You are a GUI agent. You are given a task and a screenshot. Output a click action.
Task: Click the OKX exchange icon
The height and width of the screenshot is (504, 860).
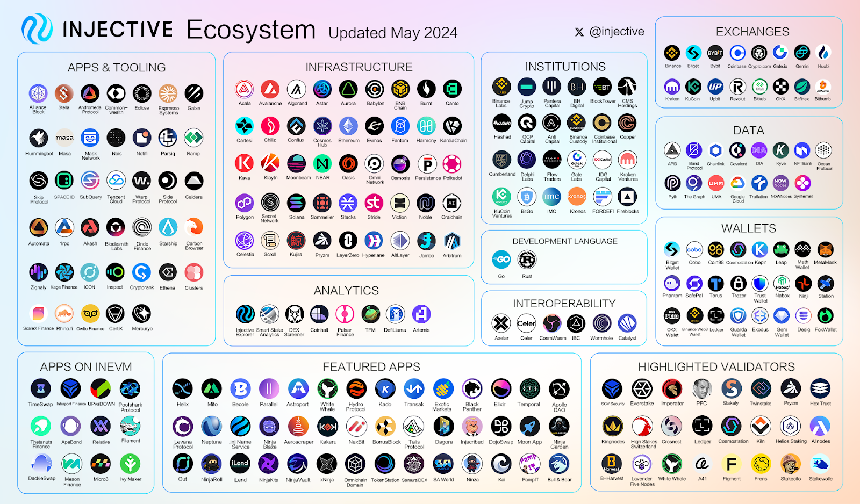pos(780,86)
